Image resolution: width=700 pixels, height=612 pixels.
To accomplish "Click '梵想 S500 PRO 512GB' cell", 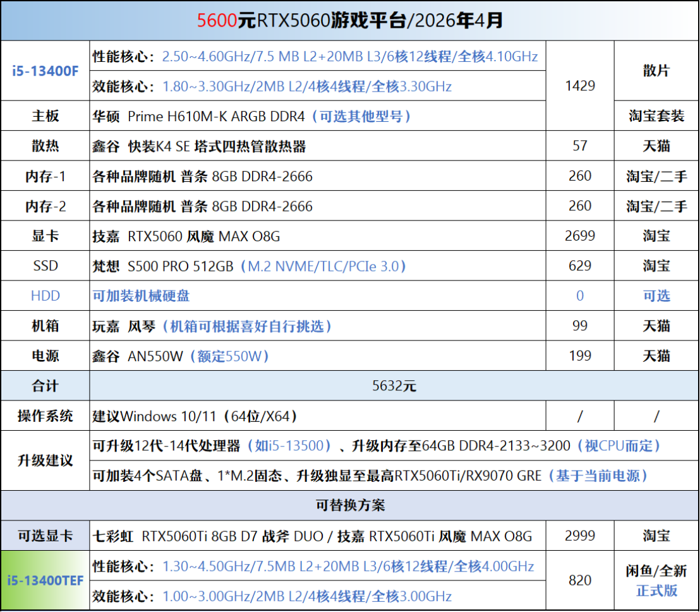I will tap(317, 266).
